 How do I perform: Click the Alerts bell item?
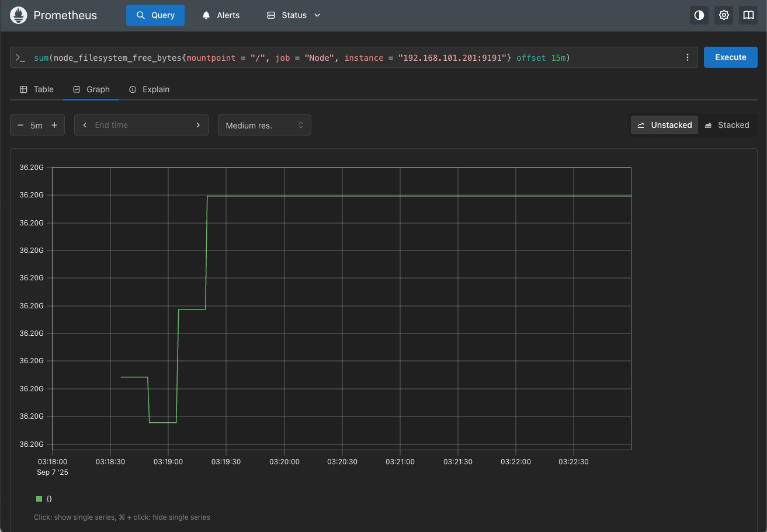click(221, 15)
